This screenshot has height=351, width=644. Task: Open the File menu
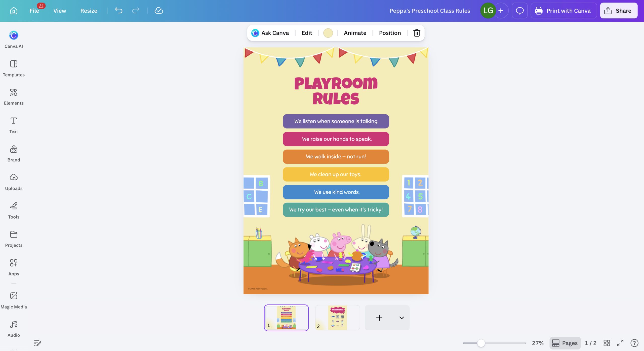click(34, 11)
